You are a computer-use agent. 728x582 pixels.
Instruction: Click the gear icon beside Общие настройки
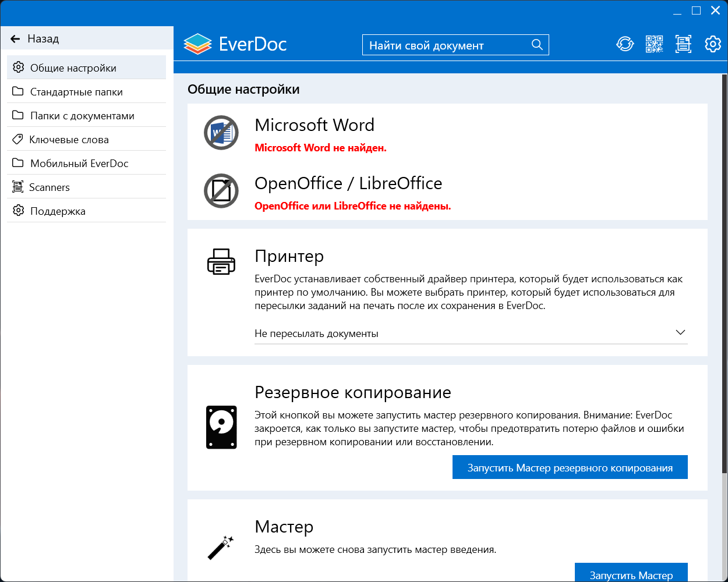click(x=19, y=68)
